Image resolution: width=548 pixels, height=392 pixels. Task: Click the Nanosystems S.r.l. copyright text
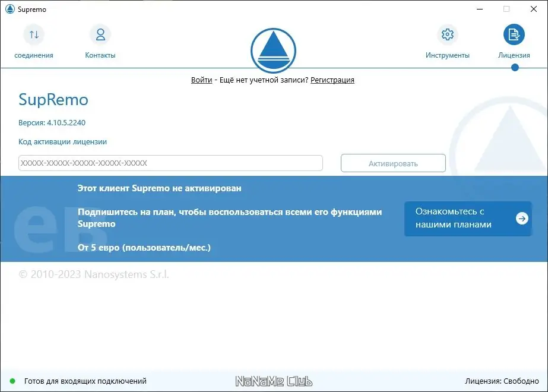tap(94, 274)
